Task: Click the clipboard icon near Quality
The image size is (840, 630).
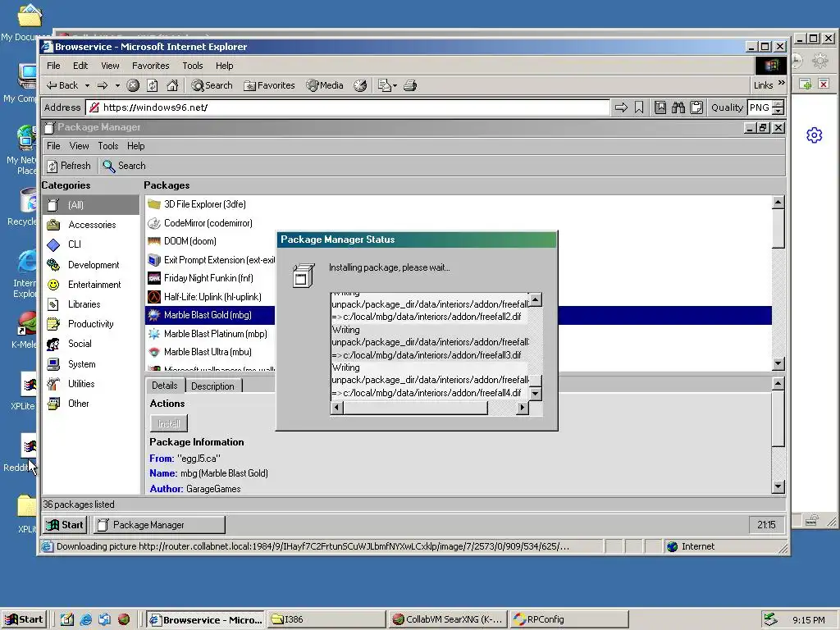Action: click(696, 107)
